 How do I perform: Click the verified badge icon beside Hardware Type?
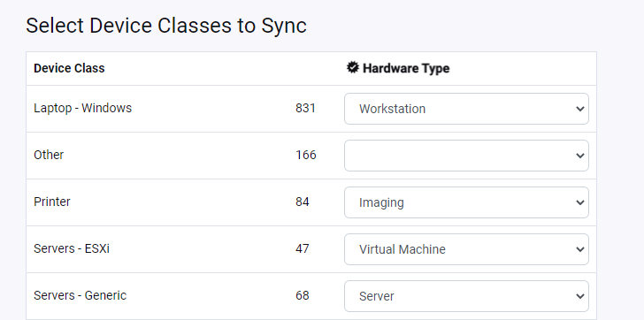click(x=352, y=68)
